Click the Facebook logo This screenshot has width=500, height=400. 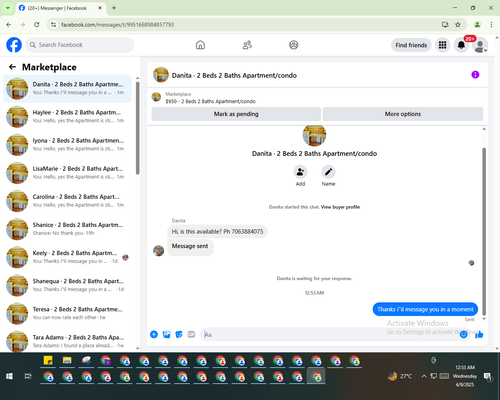(x=14, y=45)
